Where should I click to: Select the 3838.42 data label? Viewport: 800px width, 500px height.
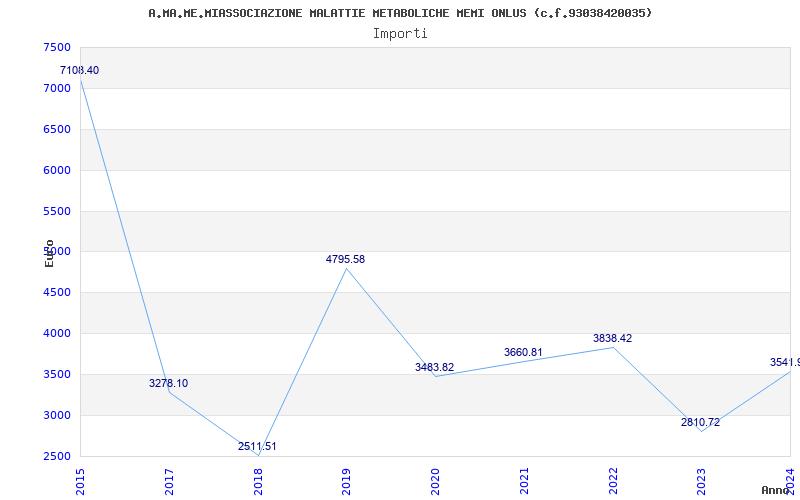612,338
